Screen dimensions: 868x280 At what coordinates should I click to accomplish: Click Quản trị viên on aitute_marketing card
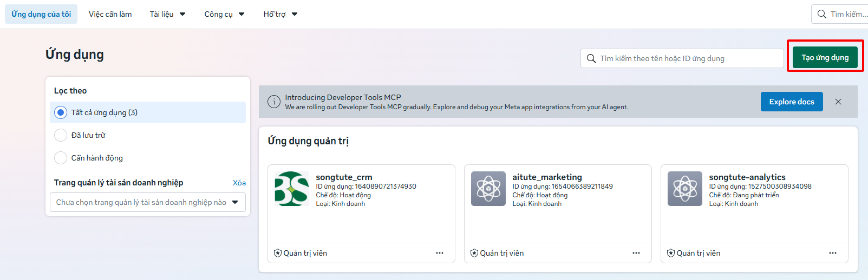coord(502,253)
